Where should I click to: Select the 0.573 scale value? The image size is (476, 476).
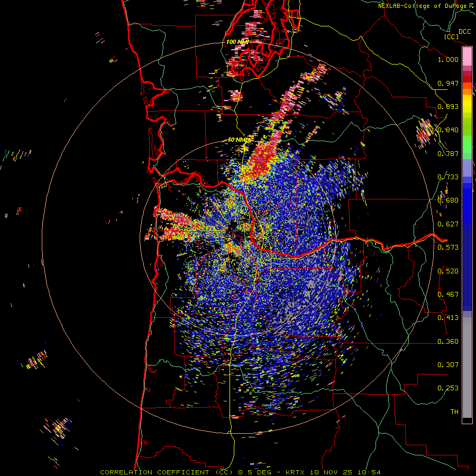coord(448,248)
